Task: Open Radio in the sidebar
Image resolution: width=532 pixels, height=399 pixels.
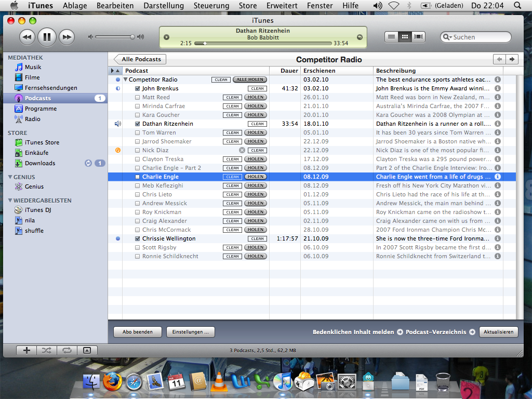Action: tap(33, 119)
